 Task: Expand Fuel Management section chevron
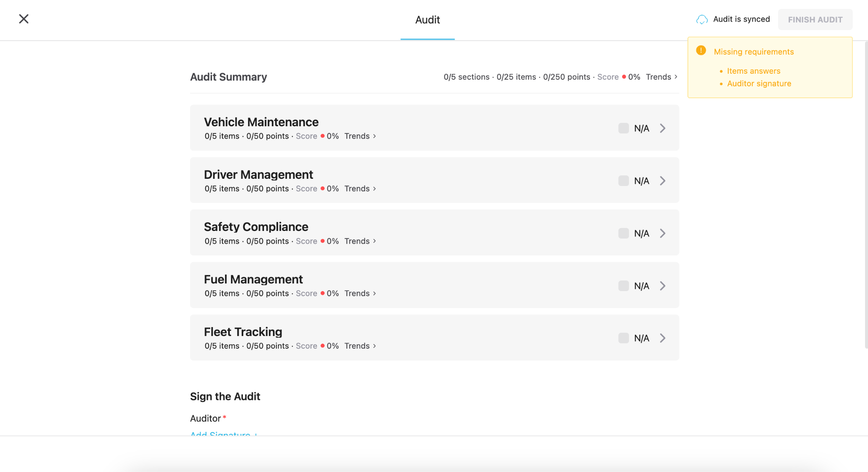(662, 286)
